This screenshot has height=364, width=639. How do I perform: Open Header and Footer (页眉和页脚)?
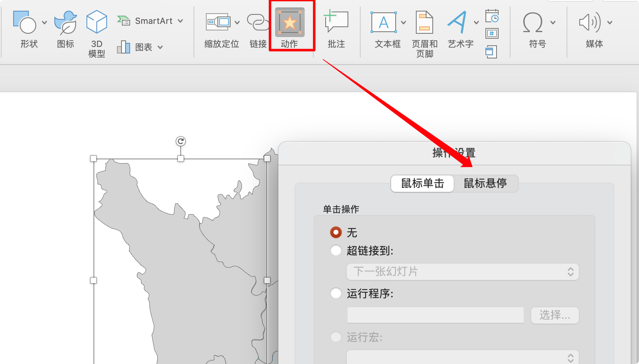pyautogui.click(x=424, y=22)
